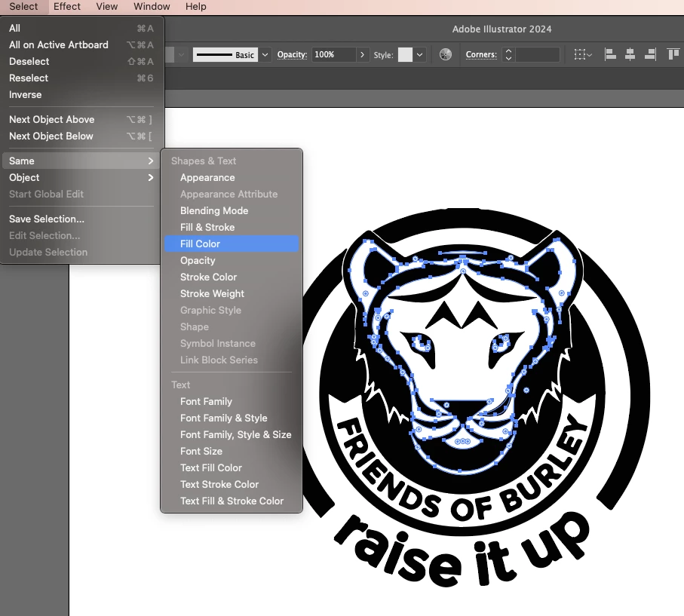The height and width of the screenshot is (616, 684).
Task: Open the Effect menu
Action: (67, 7)
